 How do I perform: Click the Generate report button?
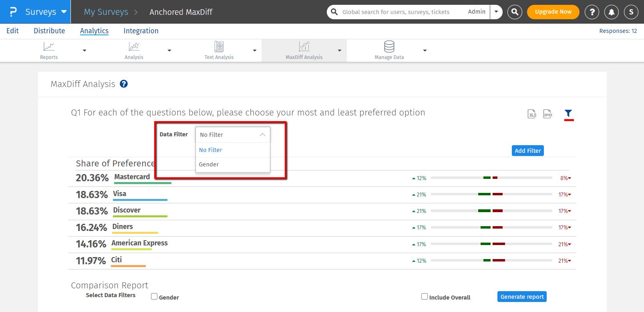pos(522,297)
